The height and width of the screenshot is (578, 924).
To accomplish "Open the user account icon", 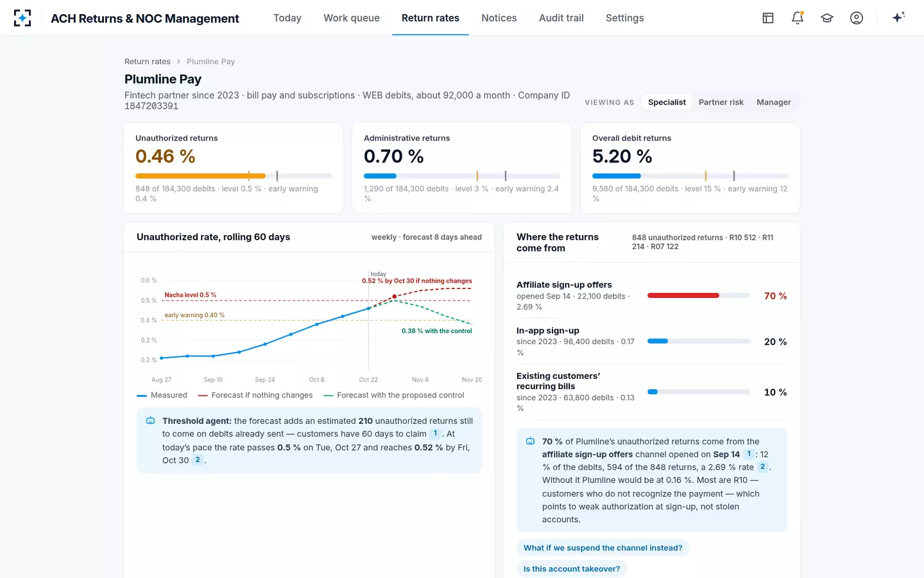I will tap(857, 18).
